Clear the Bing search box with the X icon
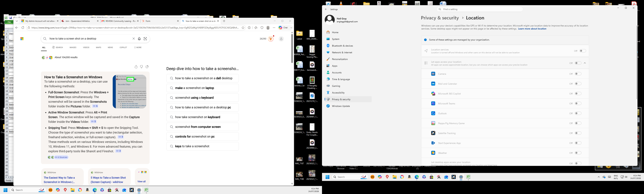644x194 pixels. (133, 39)
